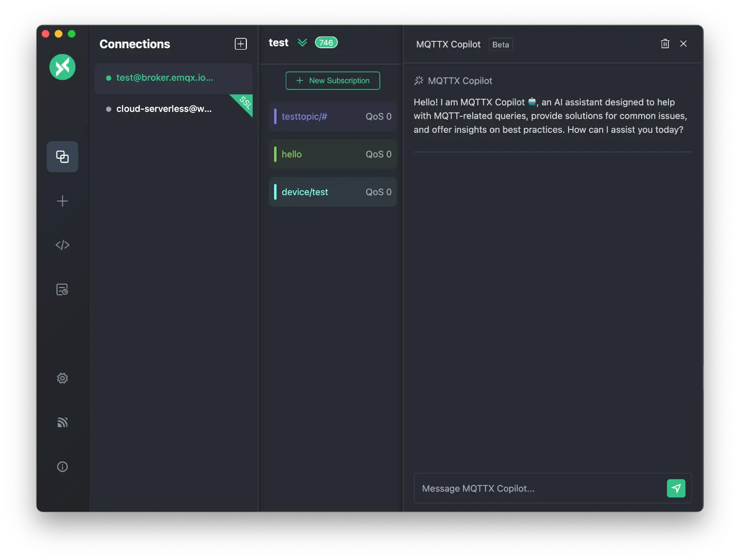The height and width of the screenshot is (560, 740).
Task: Open the Log page icon
Action: click(62, 289)
